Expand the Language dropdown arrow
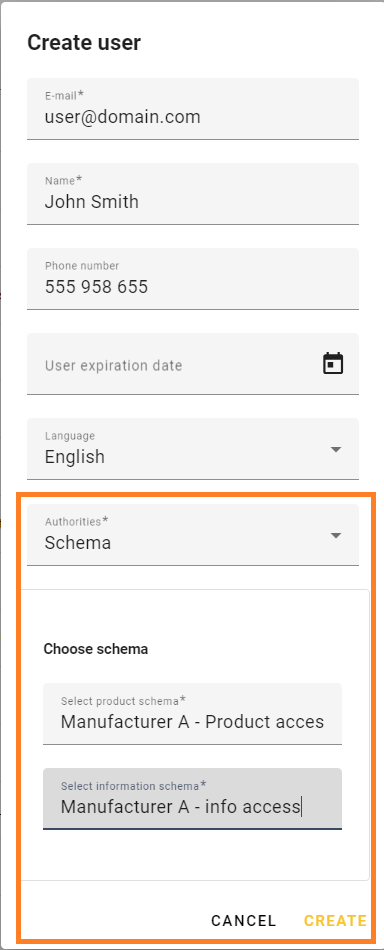The width and height of the screenshot is (384, 950). pos(336,450)
